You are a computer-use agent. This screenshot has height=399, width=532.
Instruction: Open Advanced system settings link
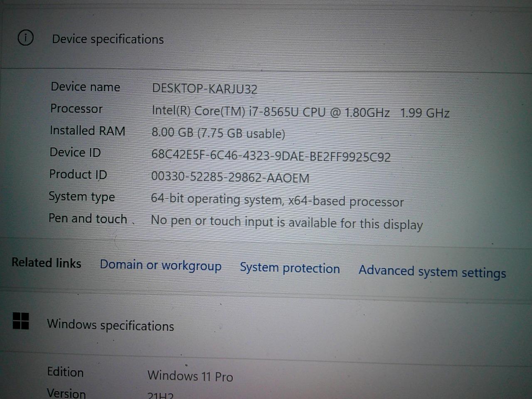432,271
